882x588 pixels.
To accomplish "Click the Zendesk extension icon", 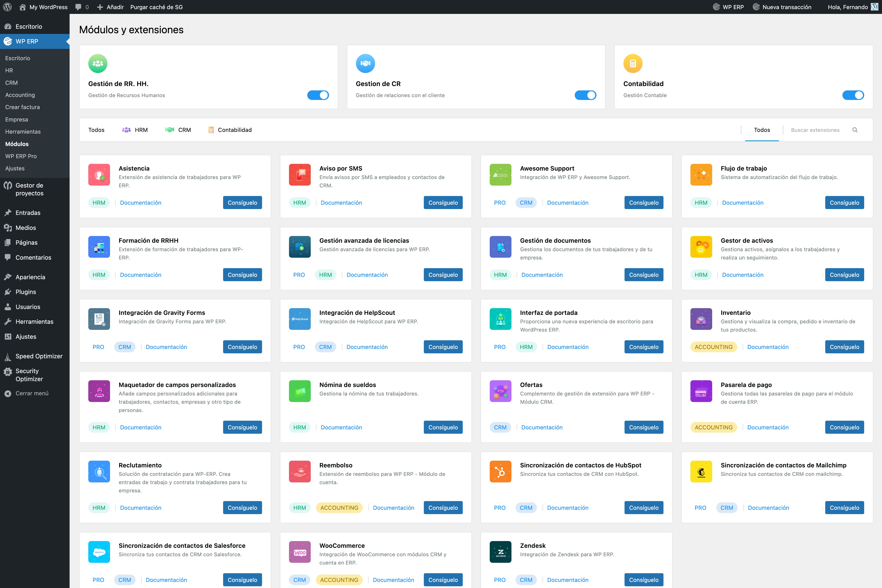I will click(500, 552).
